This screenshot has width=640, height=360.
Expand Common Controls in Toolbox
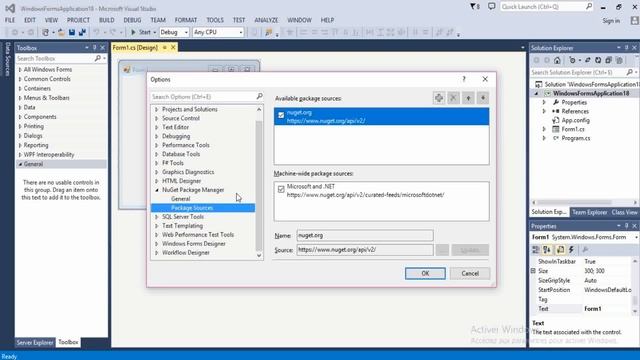(20, 79)
